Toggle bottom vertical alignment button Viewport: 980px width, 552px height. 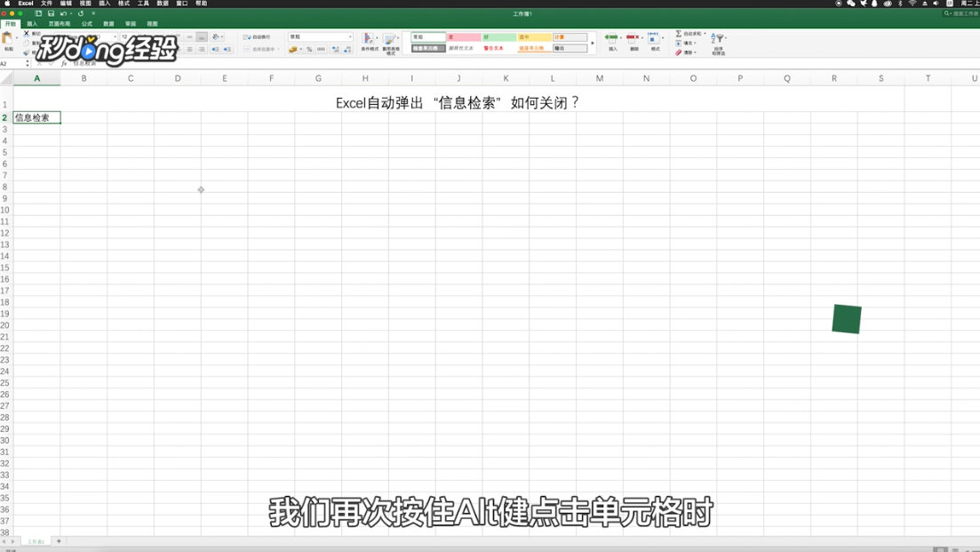pyautogui.click(x=202, y=37)
